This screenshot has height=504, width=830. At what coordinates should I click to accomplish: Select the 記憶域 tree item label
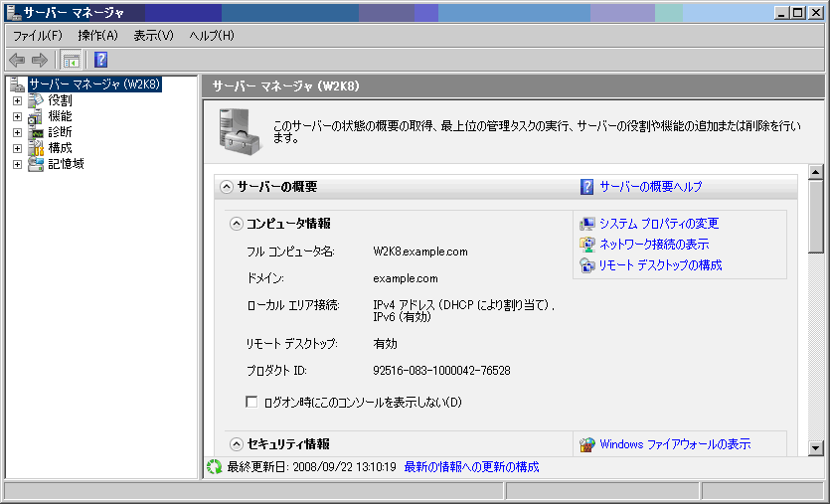pyautogui.click(x=67, y=164)
